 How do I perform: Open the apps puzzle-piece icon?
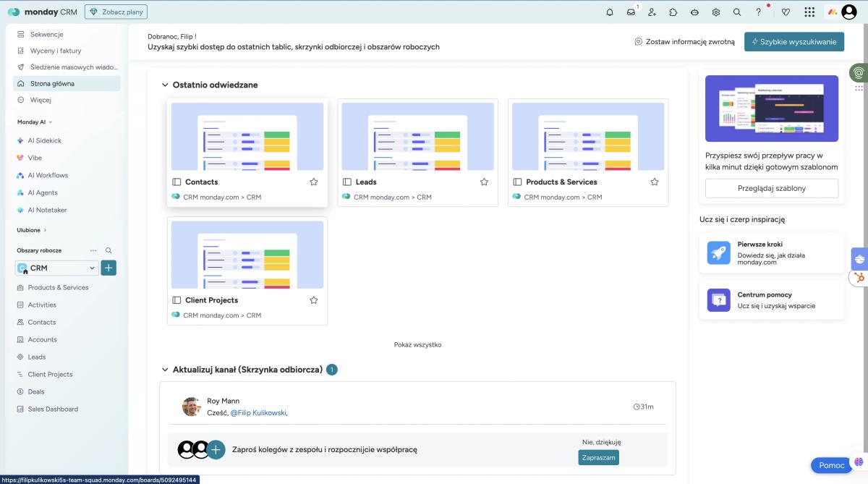[673, 12]
